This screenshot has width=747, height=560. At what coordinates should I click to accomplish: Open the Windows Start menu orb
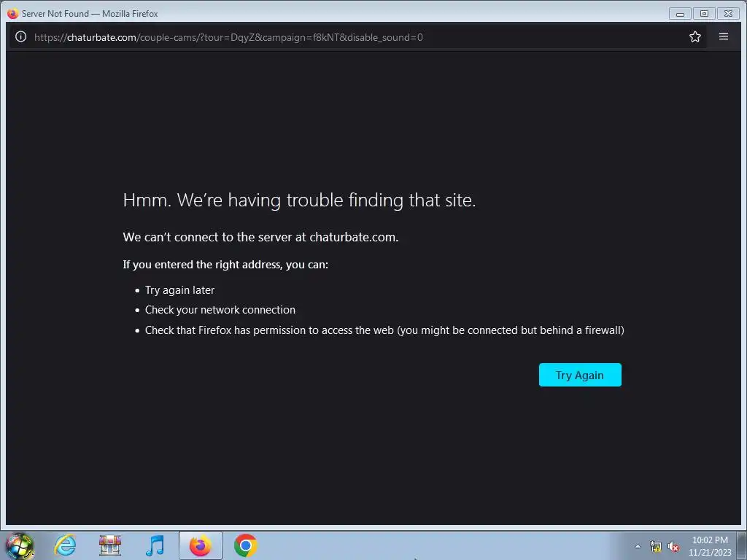pos(20,545)
